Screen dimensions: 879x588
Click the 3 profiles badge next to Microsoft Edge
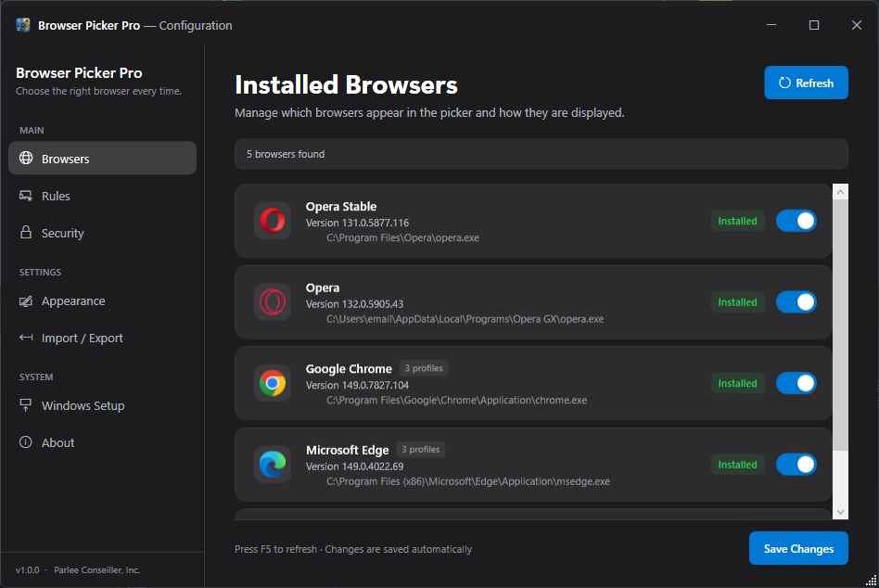pyautogui.click(x=420, y=450)
